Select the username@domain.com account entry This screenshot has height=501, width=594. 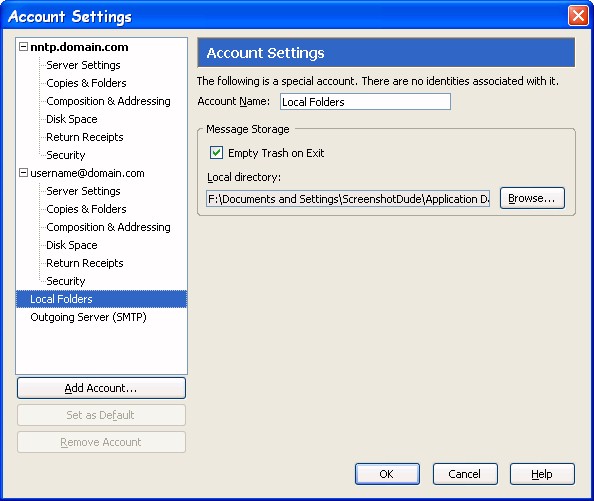pyautogui.click(x=87, y=173)
